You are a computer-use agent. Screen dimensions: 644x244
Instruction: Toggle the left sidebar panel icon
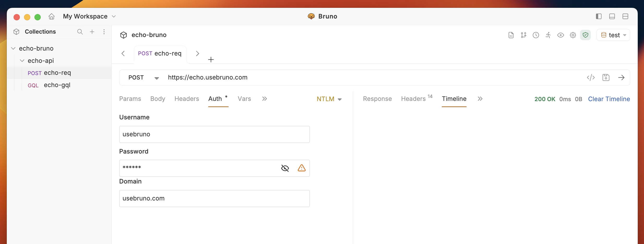point(599,16)
